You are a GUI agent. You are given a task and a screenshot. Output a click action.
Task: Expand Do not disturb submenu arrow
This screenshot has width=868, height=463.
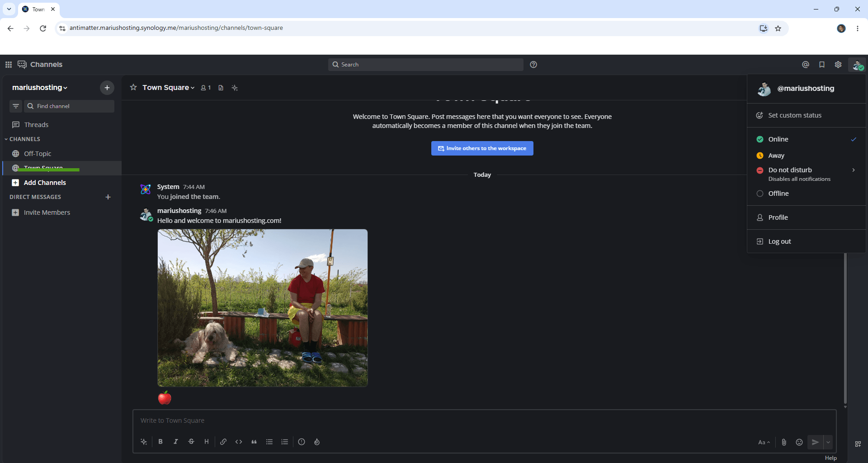[x=854, y=170]
